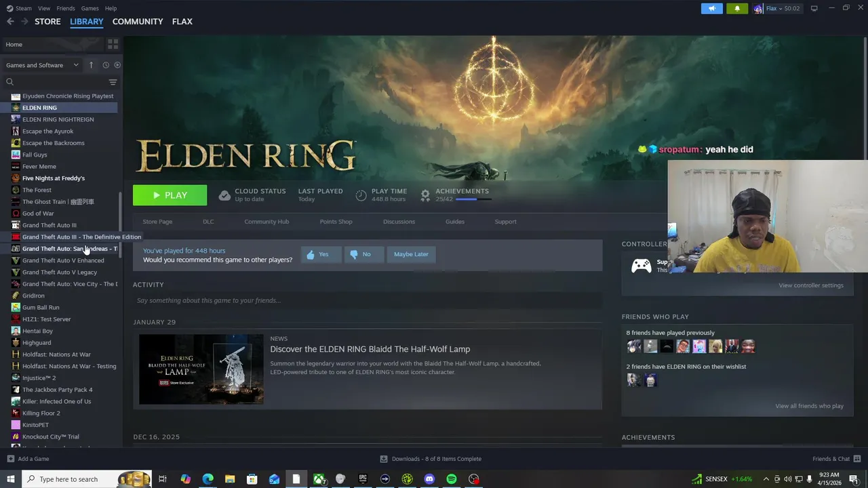Toggle the ready to play filter icon
The image size is (868, 488).
117,65
